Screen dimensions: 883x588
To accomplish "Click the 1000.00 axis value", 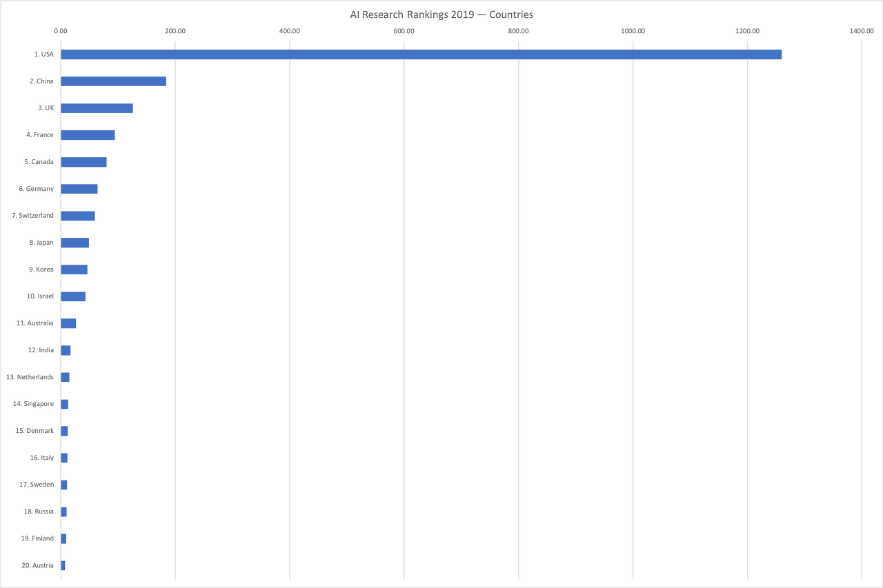I will pyautogui.click(x=633, y=31).
